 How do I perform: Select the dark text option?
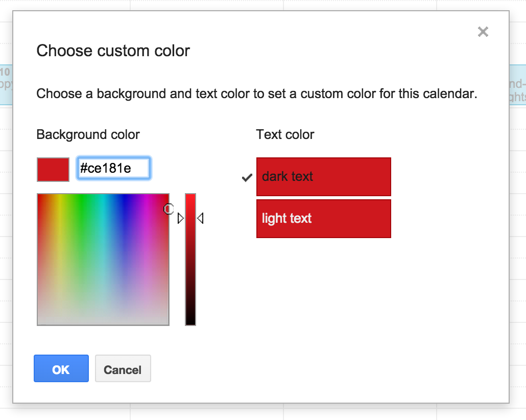323,177
